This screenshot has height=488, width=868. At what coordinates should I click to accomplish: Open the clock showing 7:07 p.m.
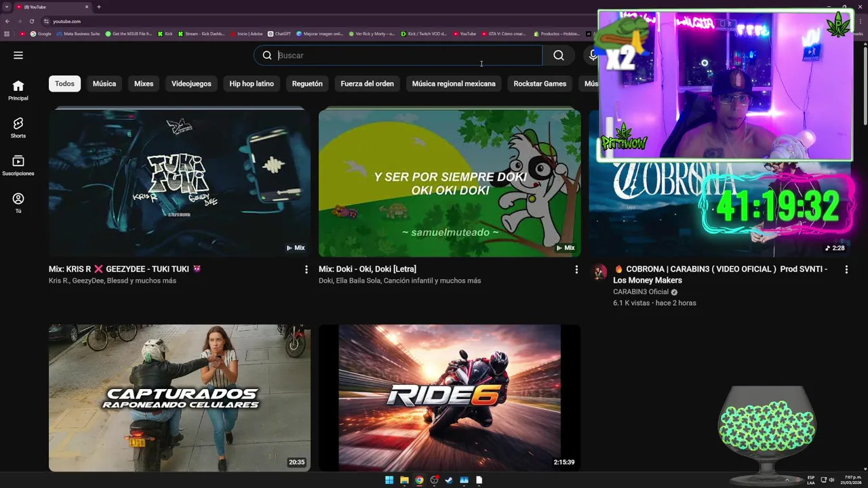pyautogui.click(x=852, y=480)
